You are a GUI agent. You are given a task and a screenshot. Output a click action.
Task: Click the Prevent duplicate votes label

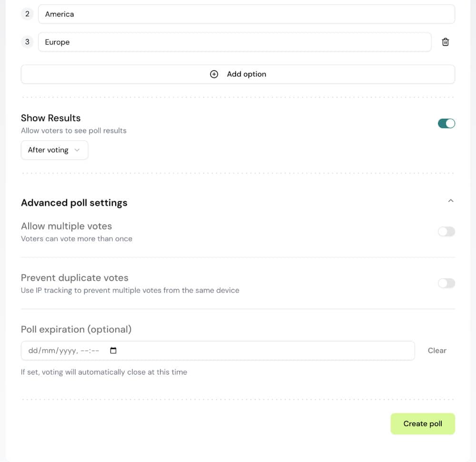74,278
